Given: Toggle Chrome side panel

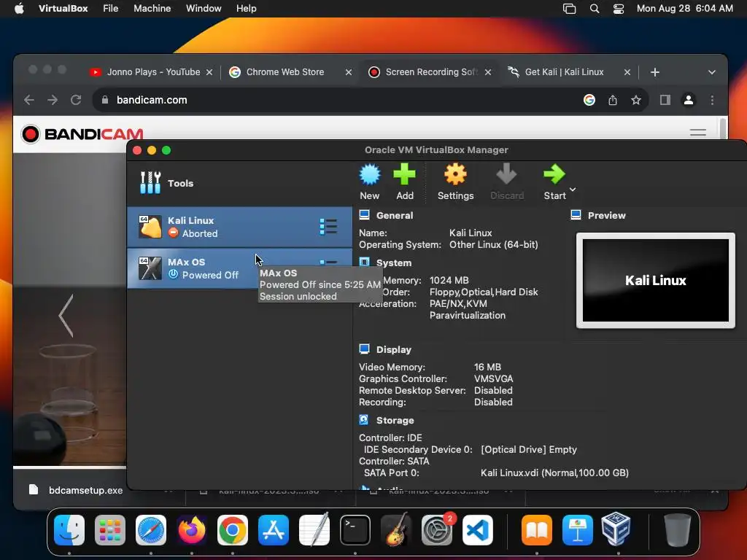Looking at the screenshot, I should 665,100.
